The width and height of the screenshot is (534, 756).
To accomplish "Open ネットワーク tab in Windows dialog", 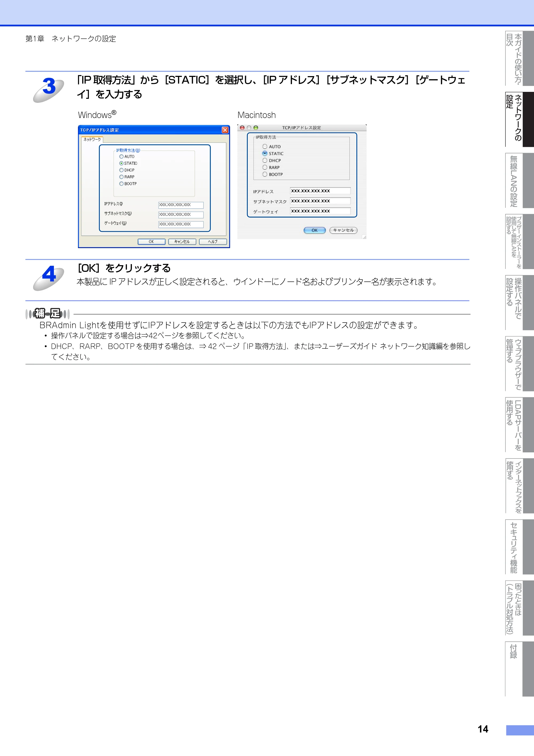I will pyautogui.click(x=92, y=140).
